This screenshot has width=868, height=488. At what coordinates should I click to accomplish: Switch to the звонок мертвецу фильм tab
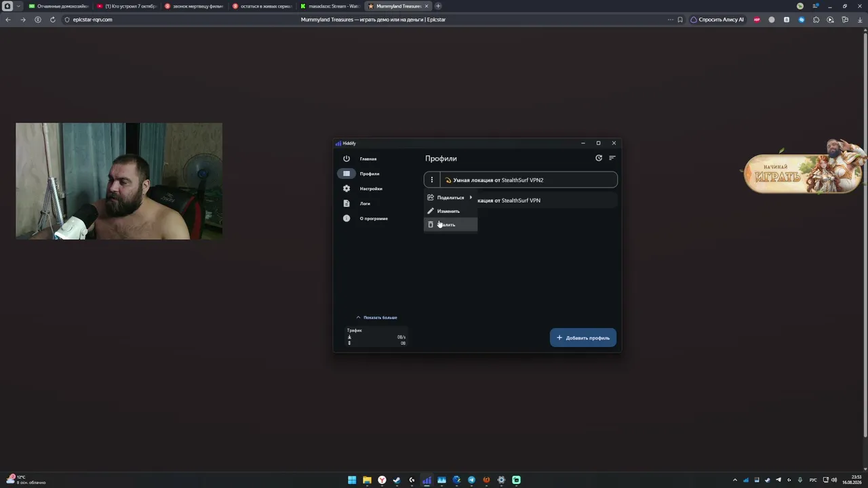tap(195, 6)
